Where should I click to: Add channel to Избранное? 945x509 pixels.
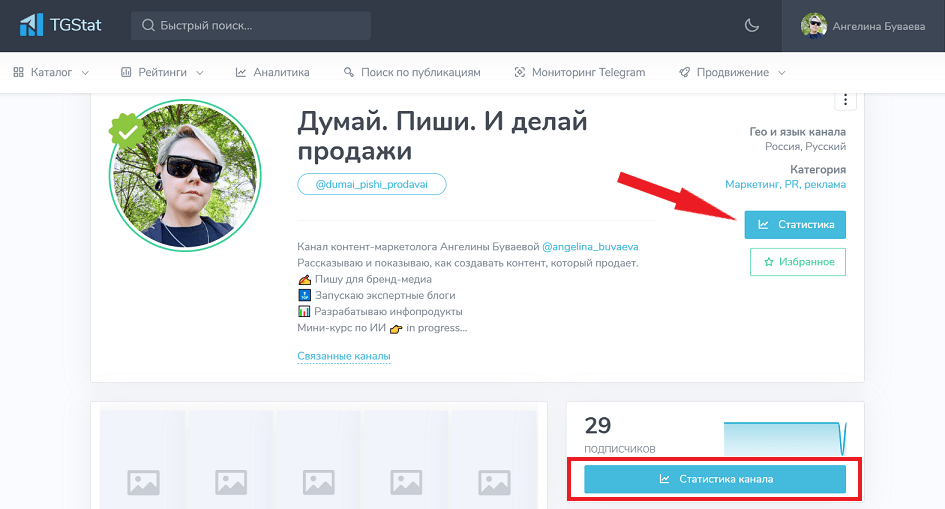tap(798, 262)
